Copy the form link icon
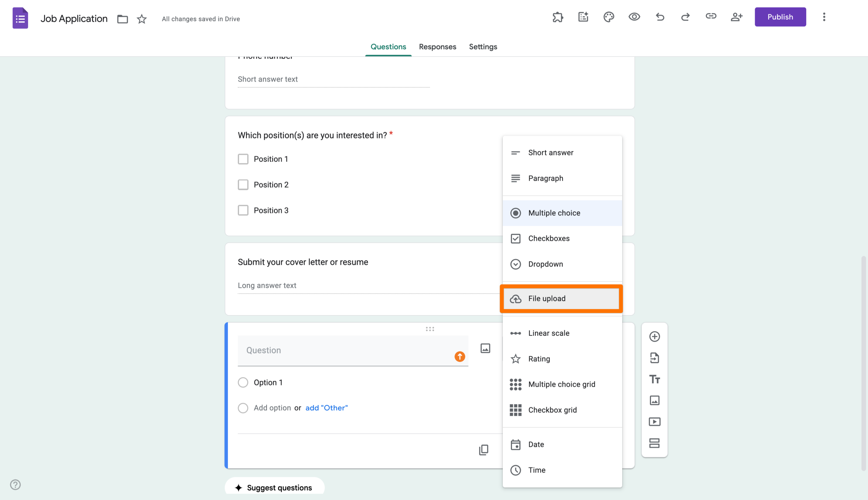 (710, 17)
